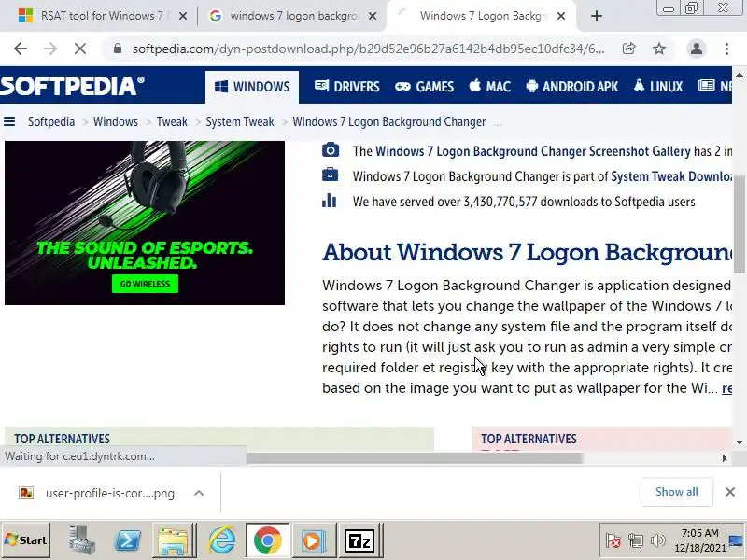Close the downloads bar
Screen dimensions: 747x560
730,492
